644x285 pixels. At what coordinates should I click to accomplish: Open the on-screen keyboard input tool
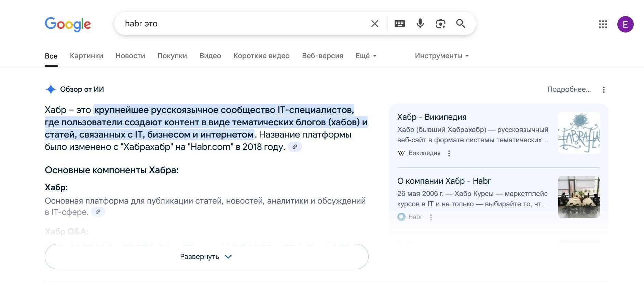point(399,24)
